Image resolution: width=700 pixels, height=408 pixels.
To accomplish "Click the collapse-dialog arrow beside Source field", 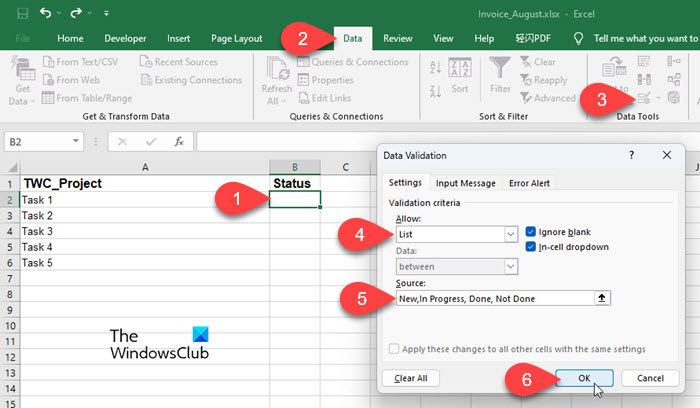I will tap(600, 298).
